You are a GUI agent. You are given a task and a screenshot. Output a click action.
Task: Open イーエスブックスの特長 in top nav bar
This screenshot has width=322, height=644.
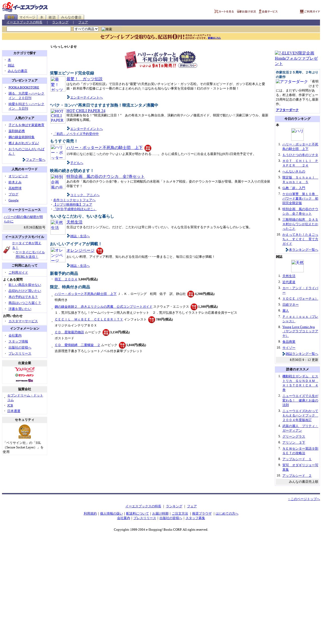coord(24,22)
